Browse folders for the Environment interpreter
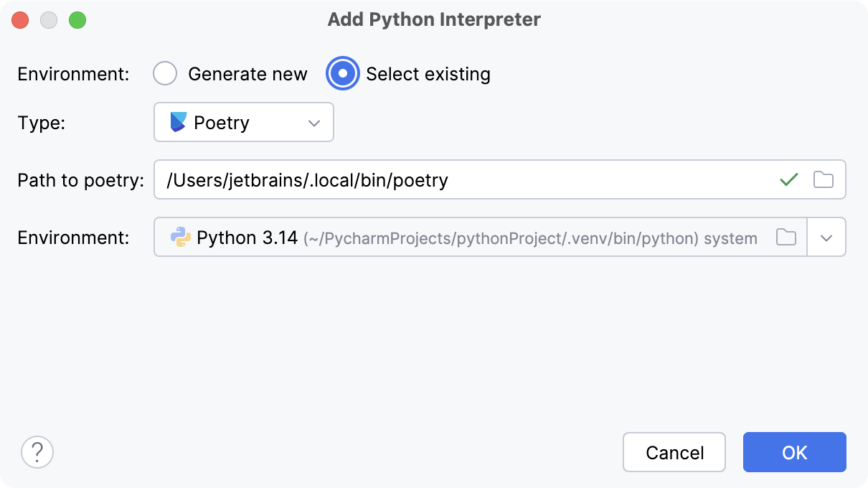This screenshot has width=868, height=488. [786, 237]
